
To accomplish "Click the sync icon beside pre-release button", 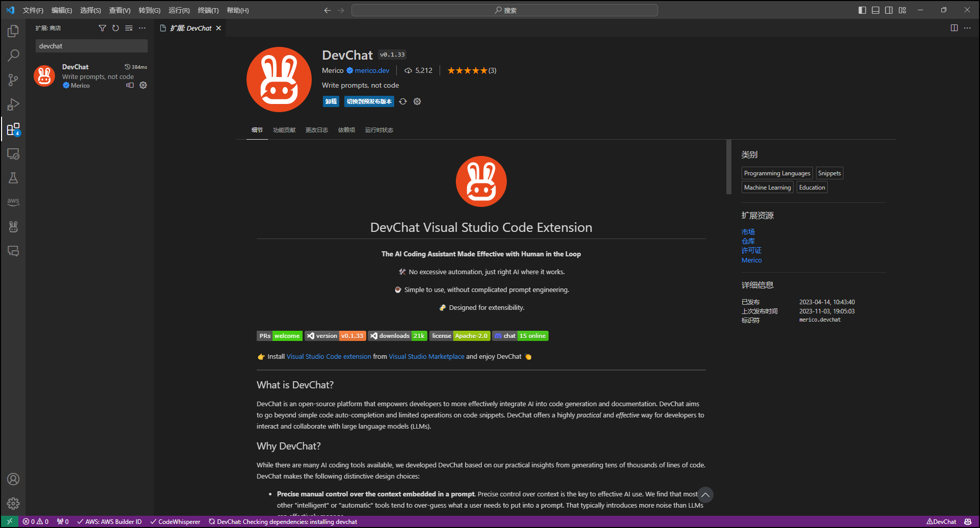I will (x=403, y=101).
